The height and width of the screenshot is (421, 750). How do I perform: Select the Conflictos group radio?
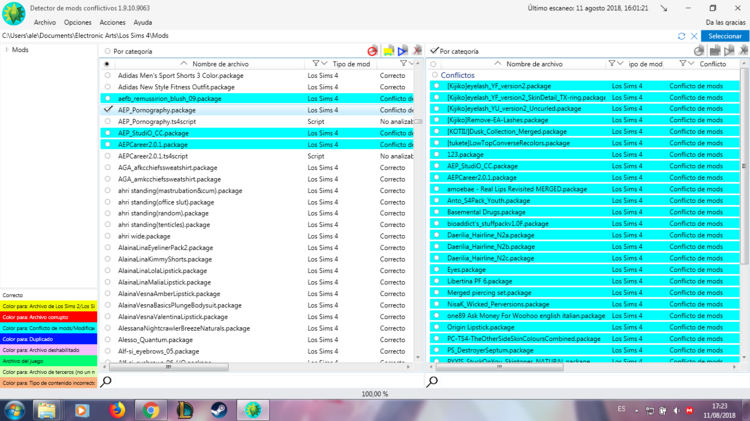click(434, 75)
